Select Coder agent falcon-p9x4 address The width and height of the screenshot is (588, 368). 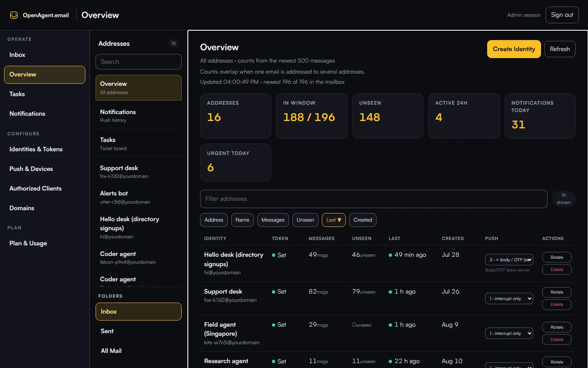[x=138, y=258]
